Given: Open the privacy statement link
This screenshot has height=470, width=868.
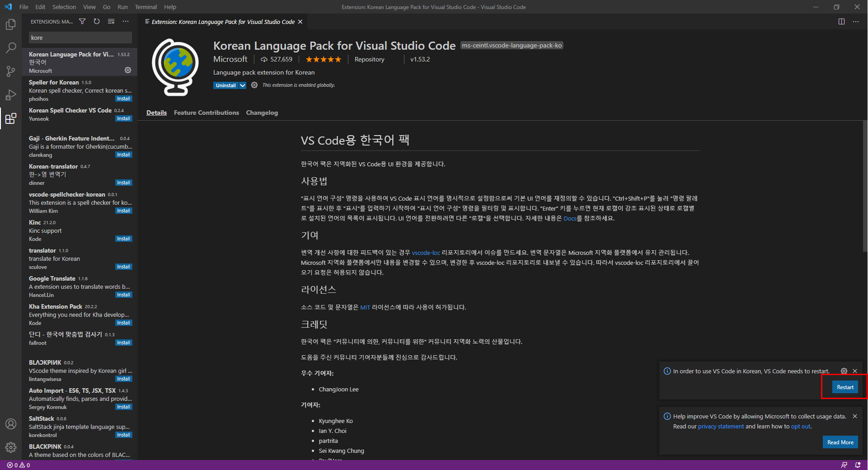Looking at the screenshot, I should (721, 426).
